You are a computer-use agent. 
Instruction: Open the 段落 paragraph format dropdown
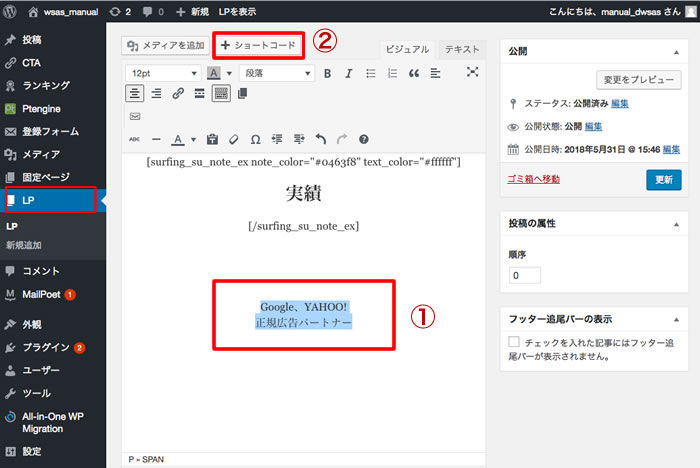(276, 73)
